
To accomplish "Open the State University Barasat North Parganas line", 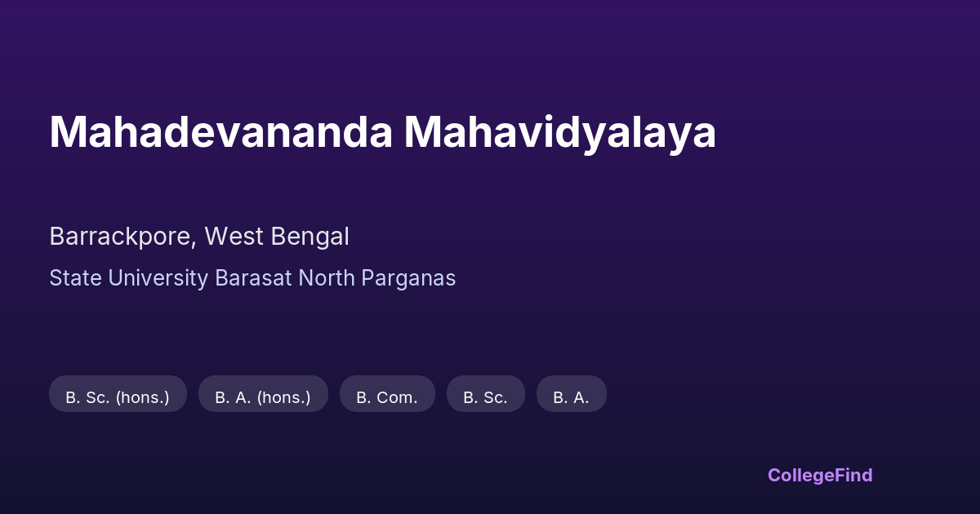I will pos(252,278).
